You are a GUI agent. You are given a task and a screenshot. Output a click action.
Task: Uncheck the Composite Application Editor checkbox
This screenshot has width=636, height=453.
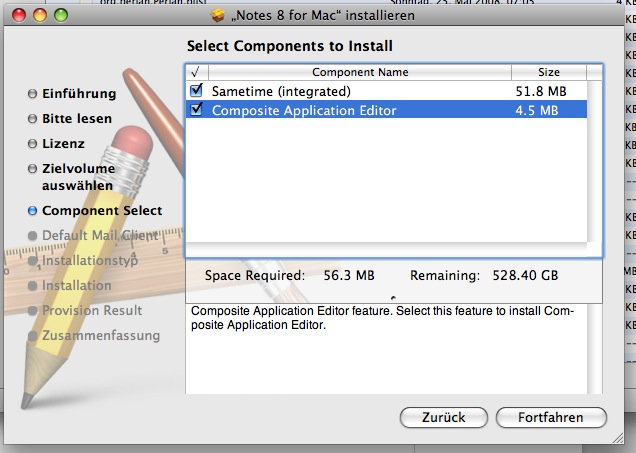point(196,109)
